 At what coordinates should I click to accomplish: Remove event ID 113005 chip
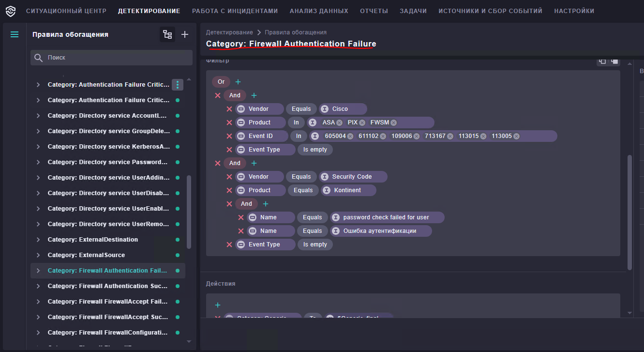[x=516, y=136]
